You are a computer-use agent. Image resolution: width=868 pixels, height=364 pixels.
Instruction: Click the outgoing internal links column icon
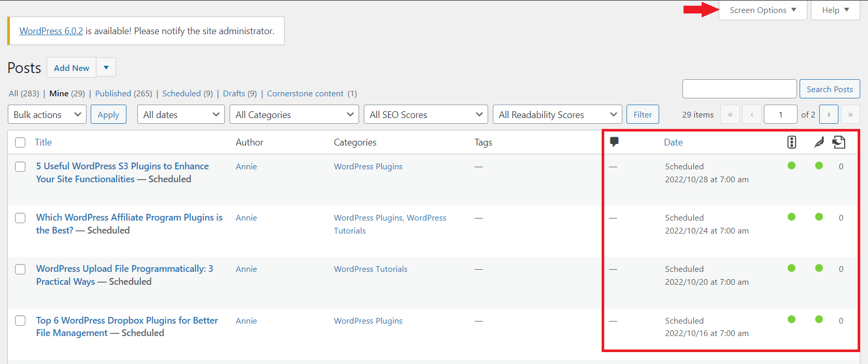[x=839, y=142]
